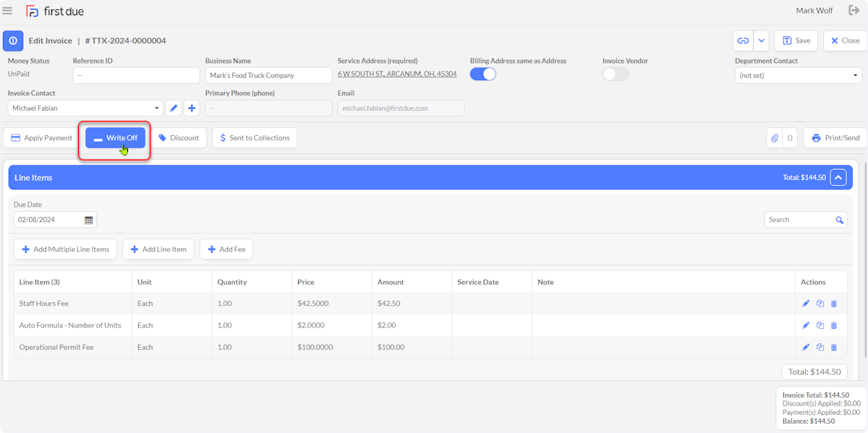Log out using the exit icon

[x=854, y=10]
